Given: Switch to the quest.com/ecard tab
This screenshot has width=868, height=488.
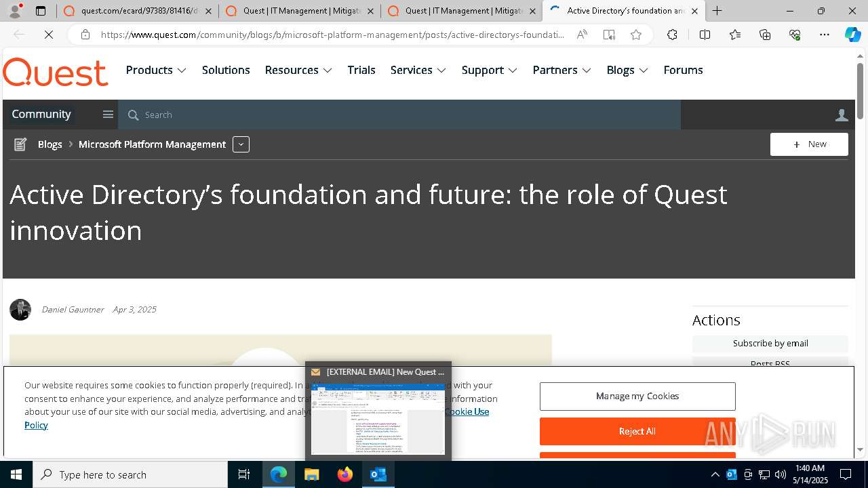Looking at the screenshot, I should (137, 11).
